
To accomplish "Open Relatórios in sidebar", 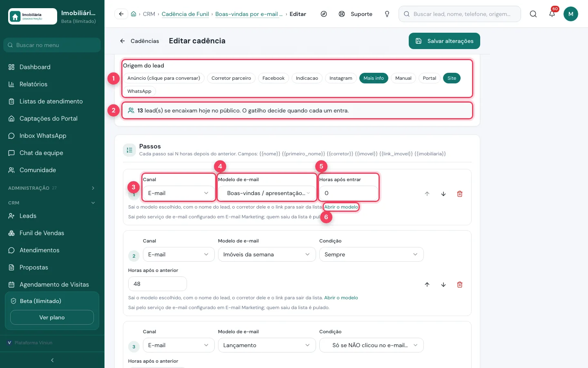I will 52,84.
